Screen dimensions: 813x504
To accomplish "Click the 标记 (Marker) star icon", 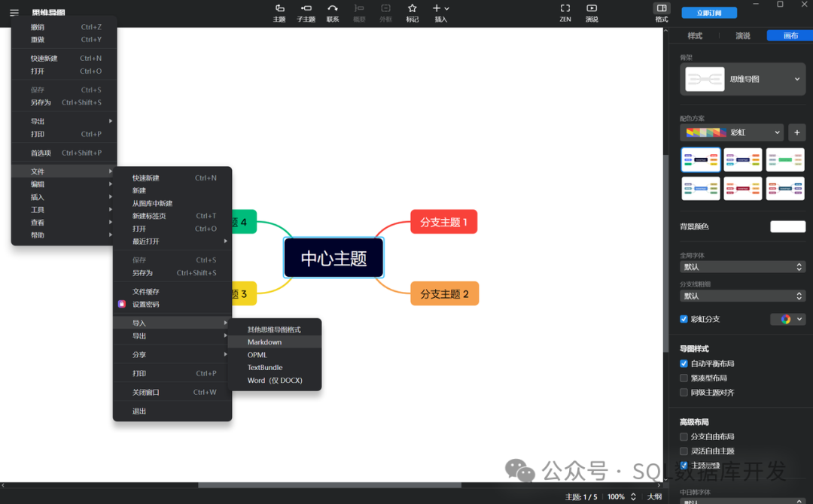I will pos(412,14).
